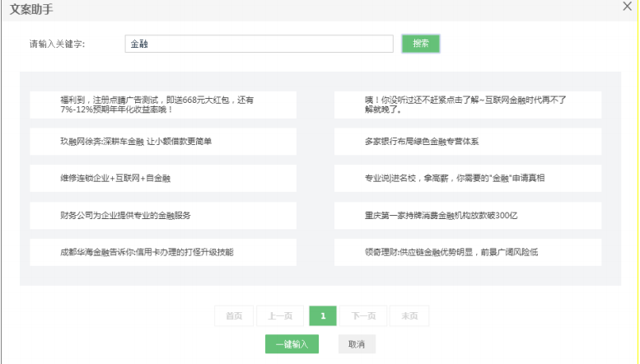Pick the 专业说|进名校,拿高薪 entry
The width and height of the screenshot is (640, 364).
[467, 178]
